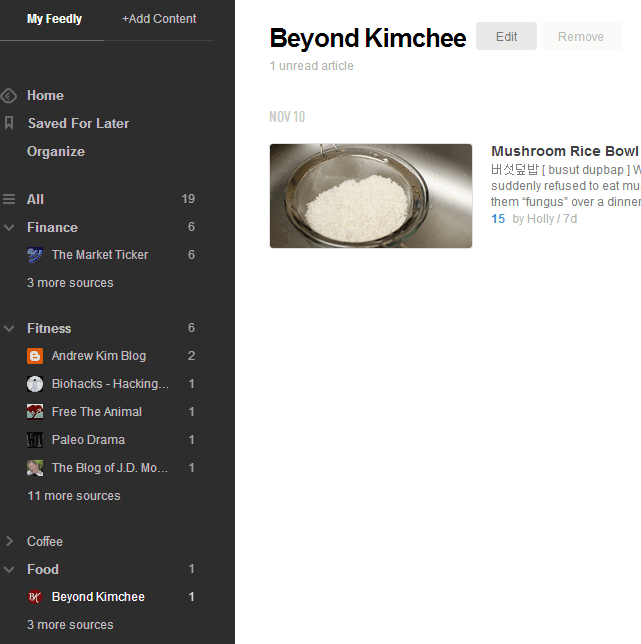The width and height of the screenshot is (641, 644).
Task: Click the Biohacks feed favicon
Action: (35, 384)
